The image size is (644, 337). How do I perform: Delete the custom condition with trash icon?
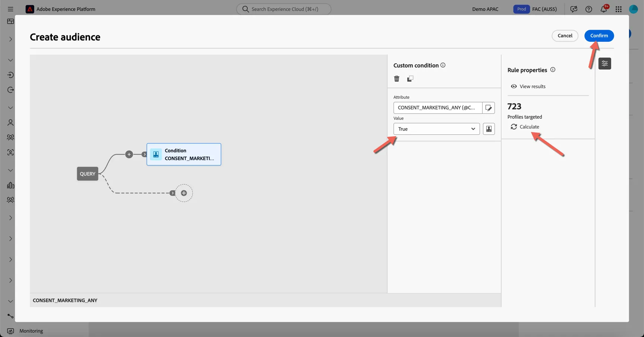coord(397,79)
